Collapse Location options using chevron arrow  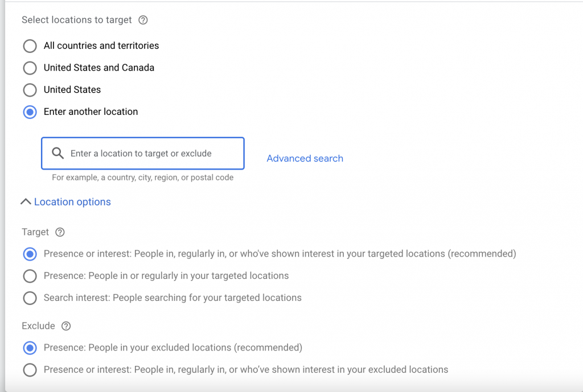26,202
